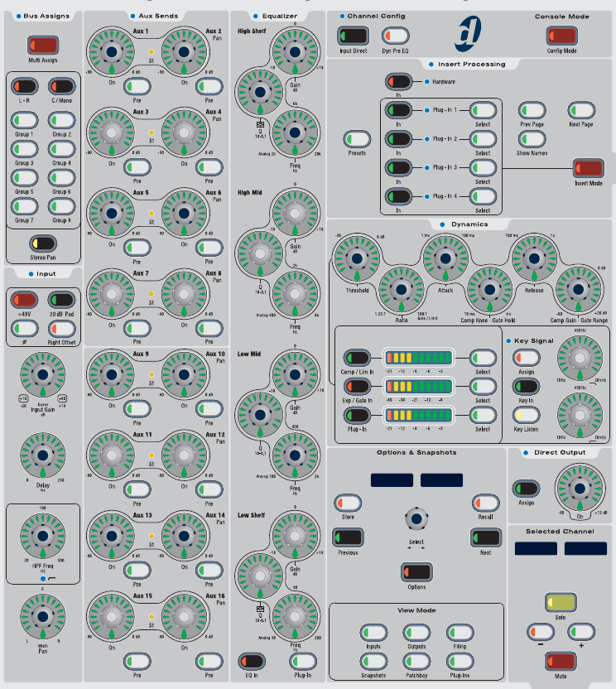Click the Input Gain knob
Viewport: 616px width, 689px height.
pyautogui.click(x=42, y=375)
